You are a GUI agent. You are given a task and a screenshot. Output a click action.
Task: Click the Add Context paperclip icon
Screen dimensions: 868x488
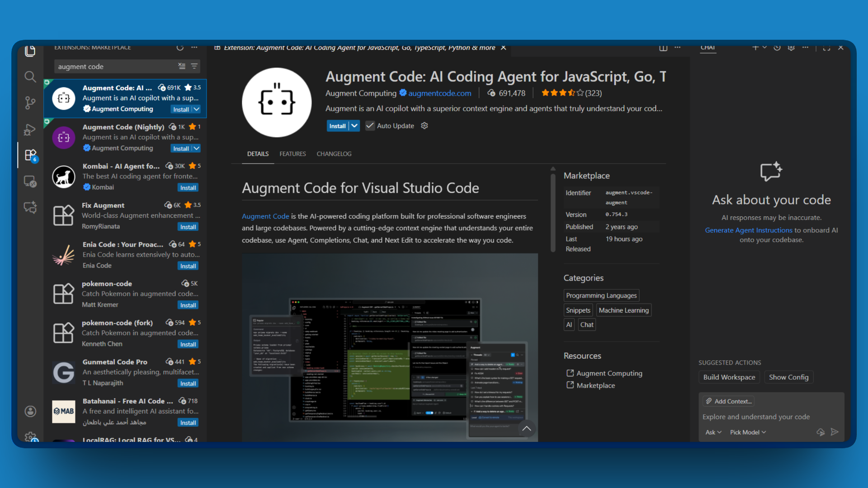coord(708,401)
